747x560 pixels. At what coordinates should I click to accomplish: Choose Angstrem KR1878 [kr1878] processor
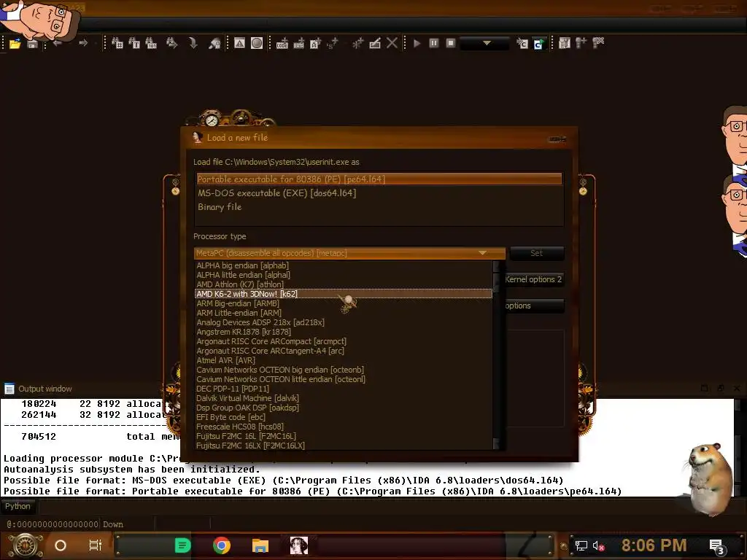click(343, 332)
